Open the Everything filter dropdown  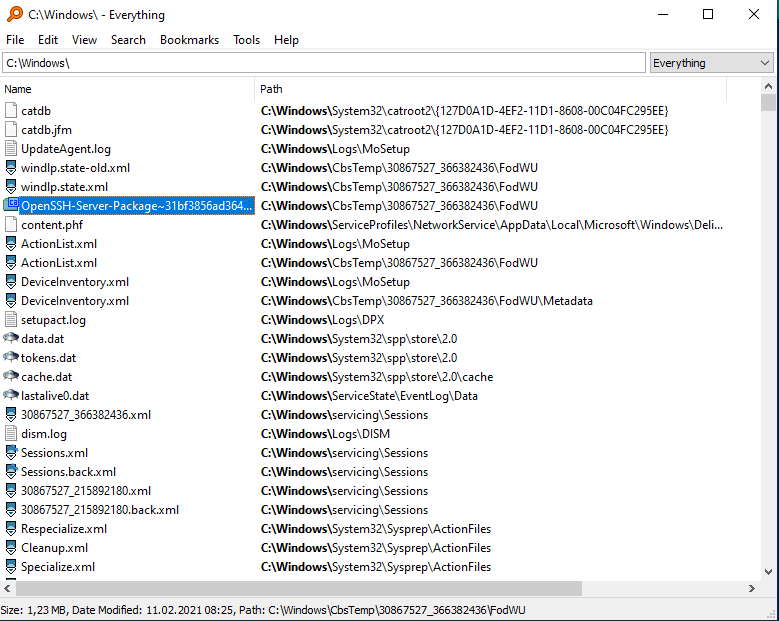(x=711, y=63)
